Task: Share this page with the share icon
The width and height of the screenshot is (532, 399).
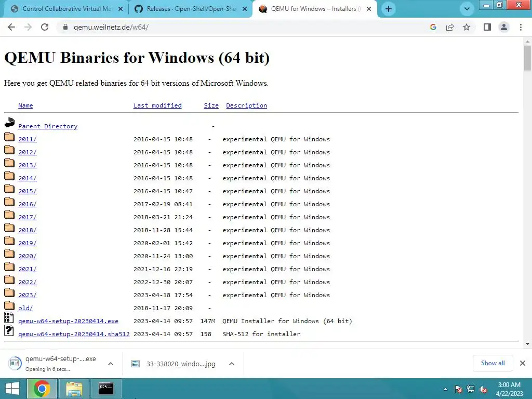Action: pyautogui.click(x=450, y=27)
